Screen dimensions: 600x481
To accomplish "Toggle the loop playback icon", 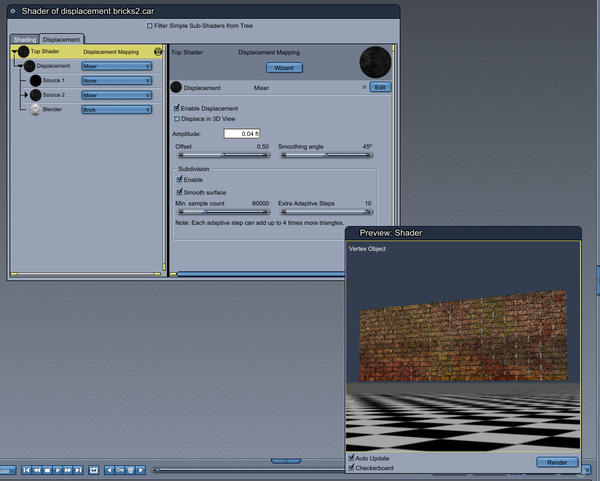I will (94, 470).
